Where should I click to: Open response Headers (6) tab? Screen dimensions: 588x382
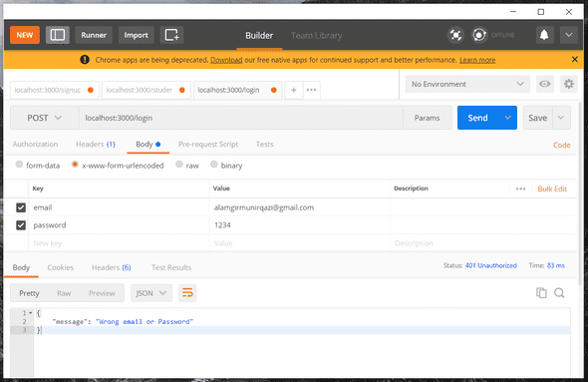111,267
